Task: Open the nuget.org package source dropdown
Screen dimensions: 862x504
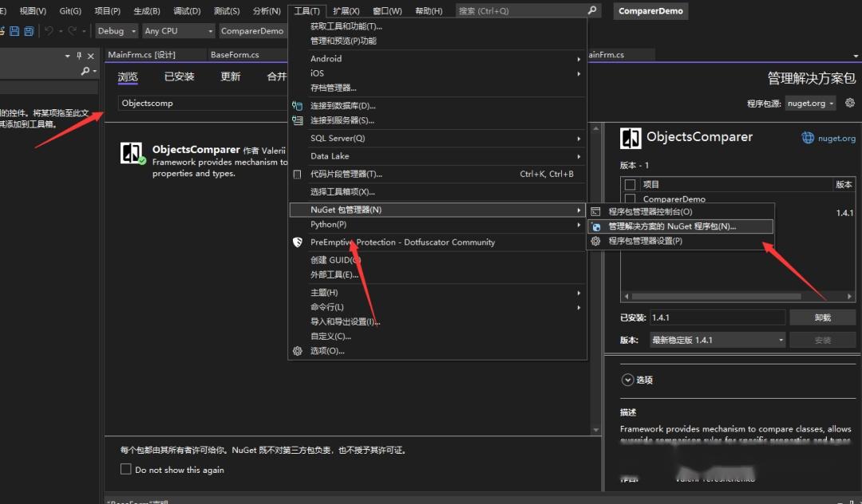Action: tap(810, 103)
